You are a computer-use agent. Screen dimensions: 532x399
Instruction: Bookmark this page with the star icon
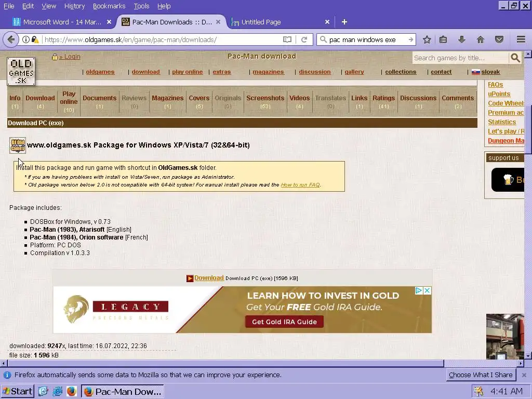click(x=427, y=39)
